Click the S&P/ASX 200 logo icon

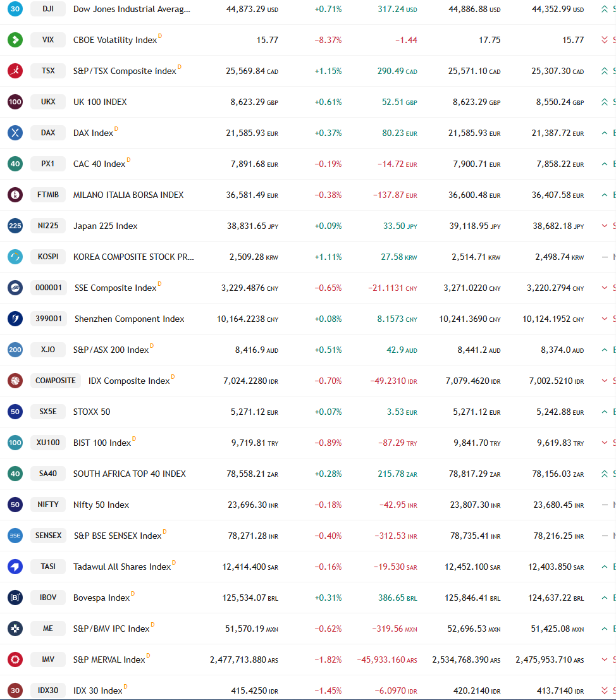coord(15,350)
